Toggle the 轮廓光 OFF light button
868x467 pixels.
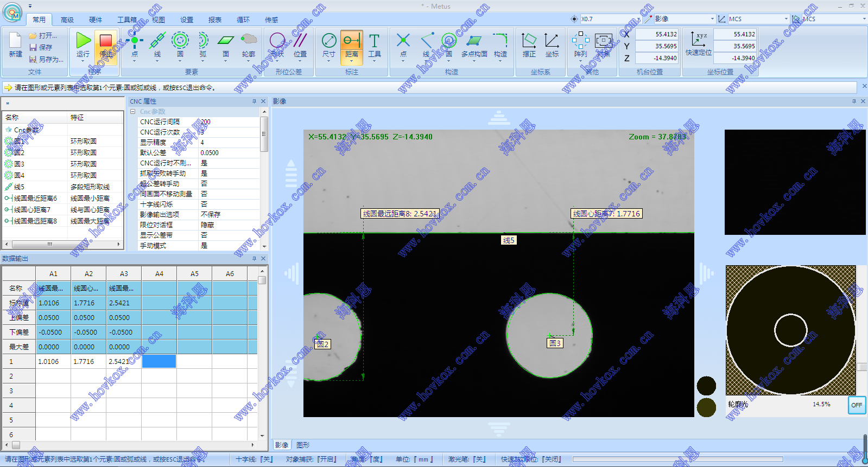(x=856, y=405)
